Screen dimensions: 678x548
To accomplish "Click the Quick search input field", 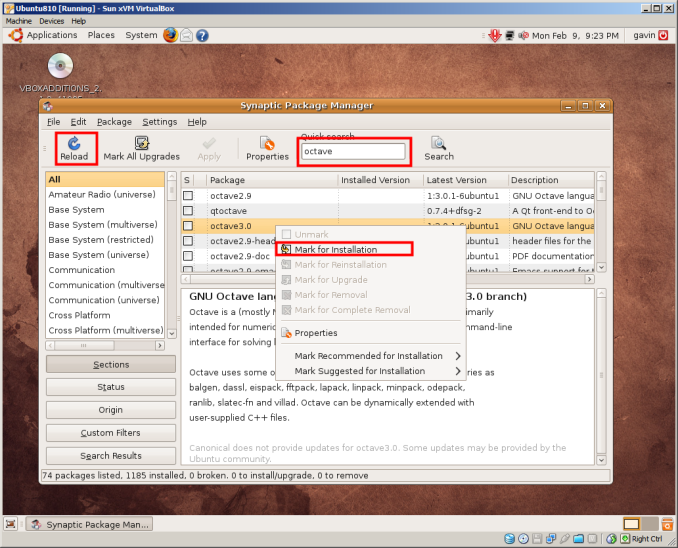I will click(x=353, y=151).
